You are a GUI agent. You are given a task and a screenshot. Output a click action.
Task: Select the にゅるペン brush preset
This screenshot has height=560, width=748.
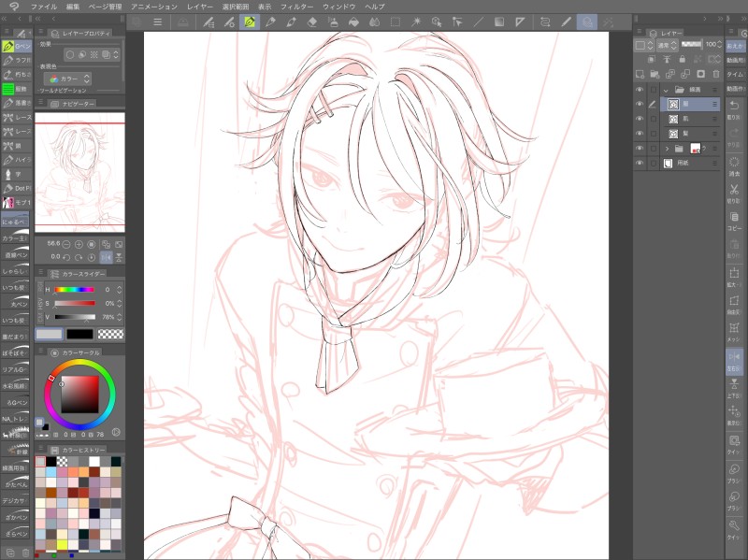pos(15,221)
